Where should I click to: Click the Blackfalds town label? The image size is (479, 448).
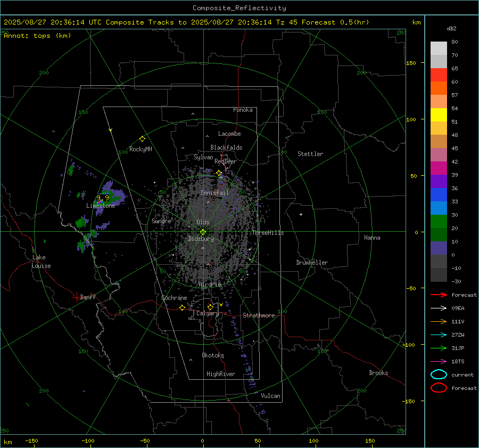click(x=226, y=148)
